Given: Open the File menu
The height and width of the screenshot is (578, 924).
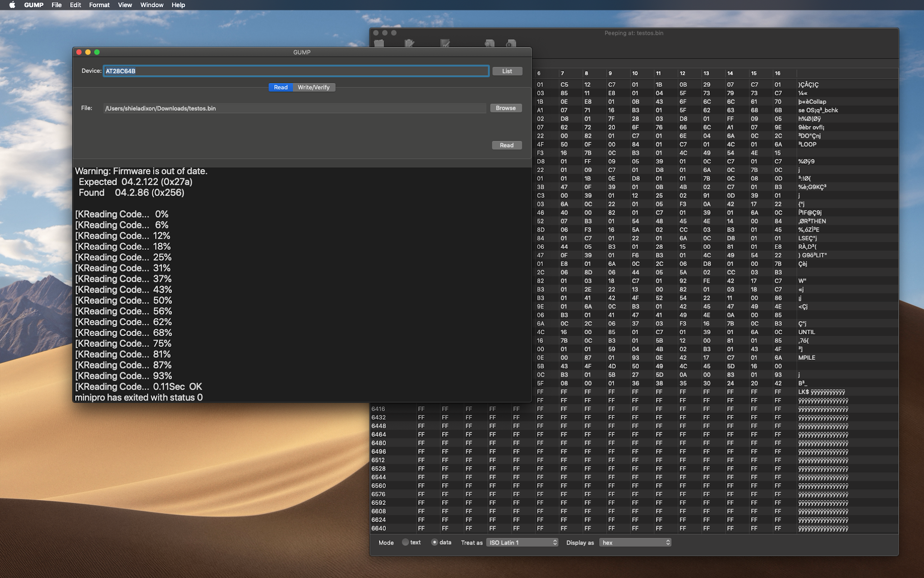Looking at the screenshot, I should [x=56, y=5].
